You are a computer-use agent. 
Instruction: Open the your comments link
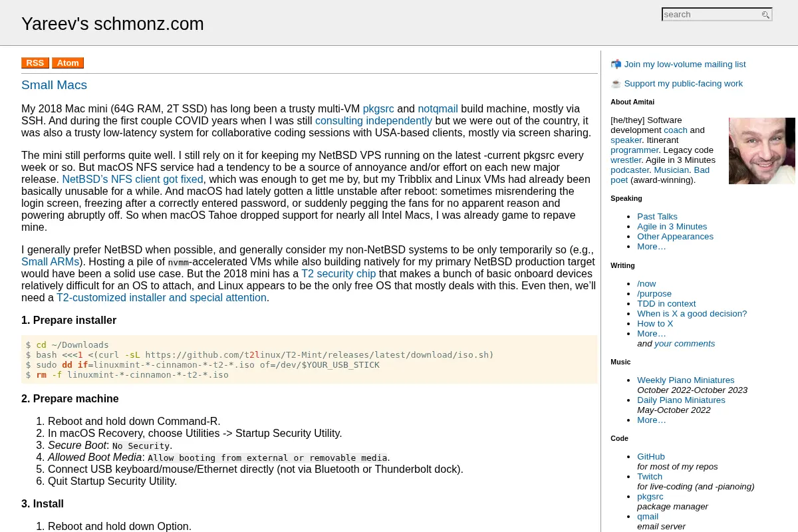pos(684,344)
